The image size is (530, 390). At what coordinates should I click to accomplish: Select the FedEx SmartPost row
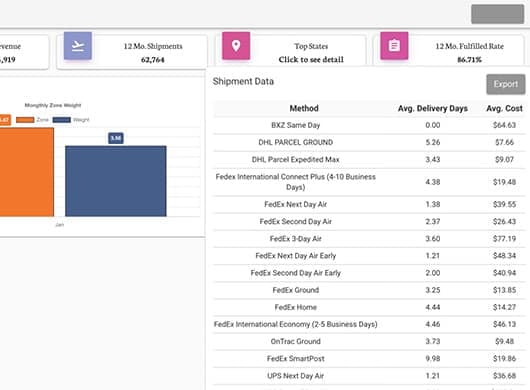(x=369, y=359)
